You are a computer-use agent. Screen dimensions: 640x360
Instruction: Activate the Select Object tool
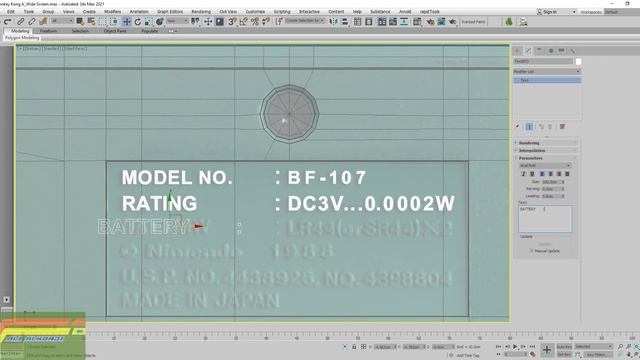80,21
